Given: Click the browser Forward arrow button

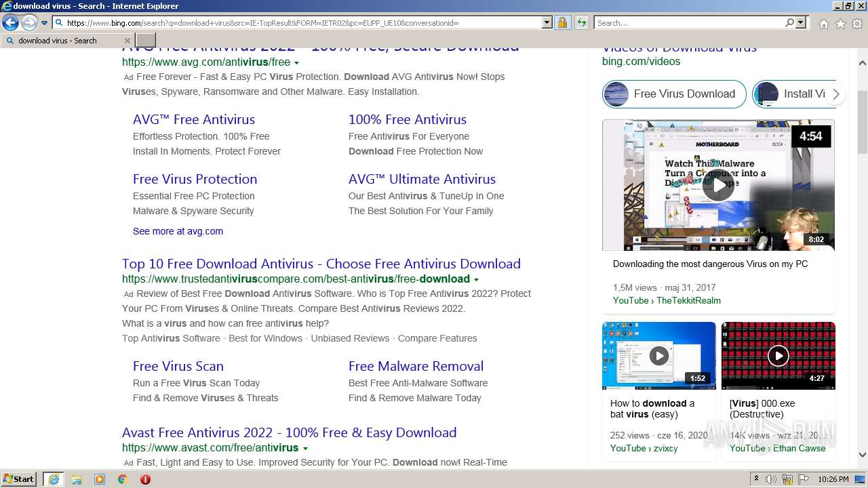Looking at the screenshot, I should coord(29,23).
